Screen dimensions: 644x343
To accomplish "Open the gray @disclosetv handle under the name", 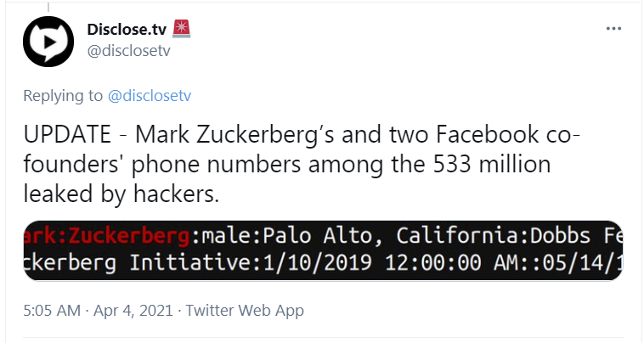I will tap(128, 51).
